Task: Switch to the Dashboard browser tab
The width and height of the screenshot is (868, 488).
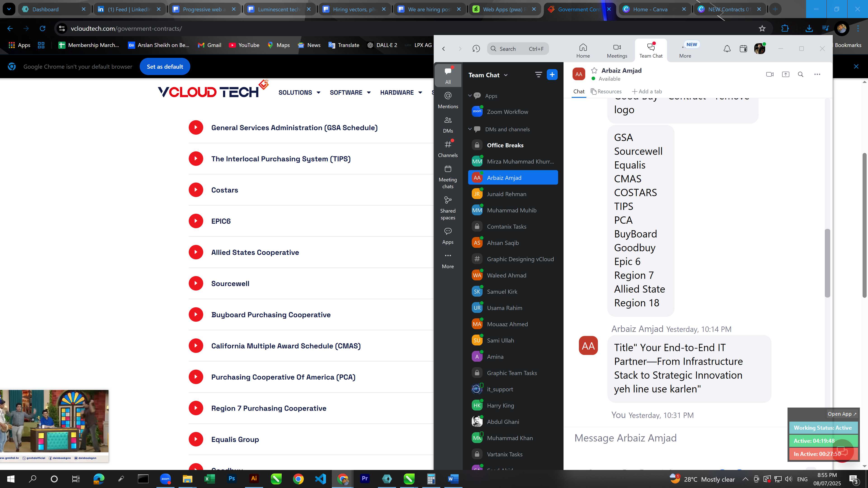Action: tap(54, 9)
